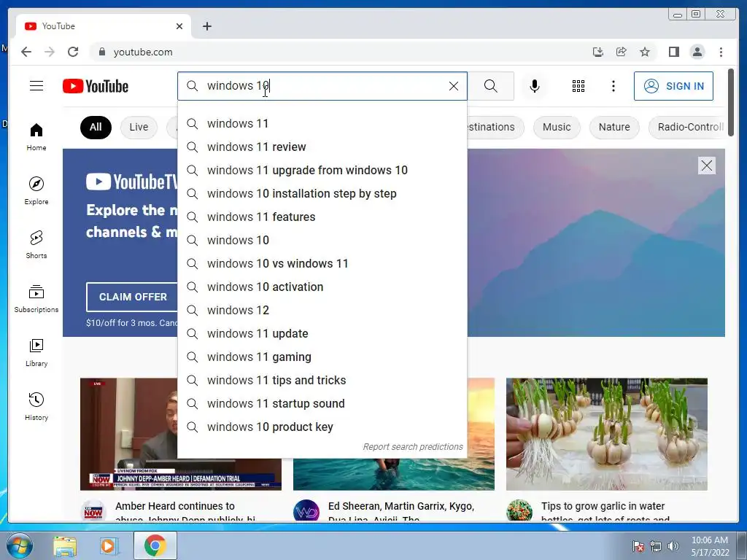The height and width of the screenshot is (560, 747).
Task: Select the Live filter chip
Action: [x=139, y=127]
